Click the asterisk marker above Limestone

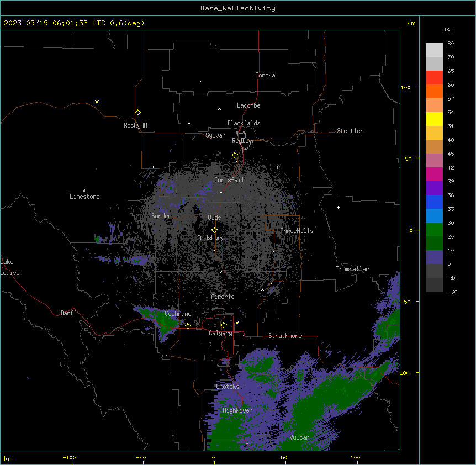click(84, 191)
